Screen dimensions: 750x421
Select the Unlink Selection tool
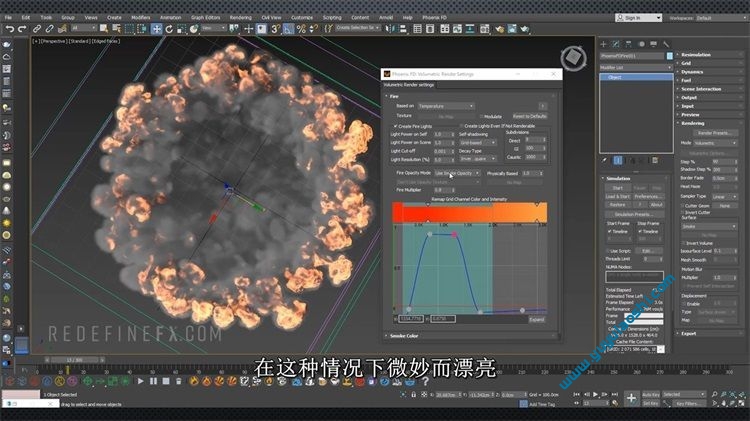click(49, 29)
